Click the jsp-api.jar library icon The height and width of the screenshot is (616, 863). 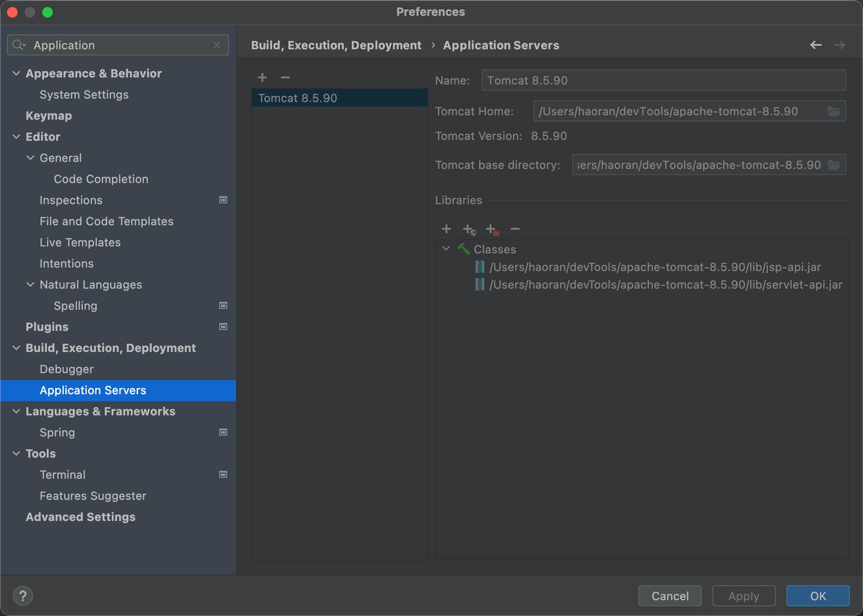[x=480, y=267]
